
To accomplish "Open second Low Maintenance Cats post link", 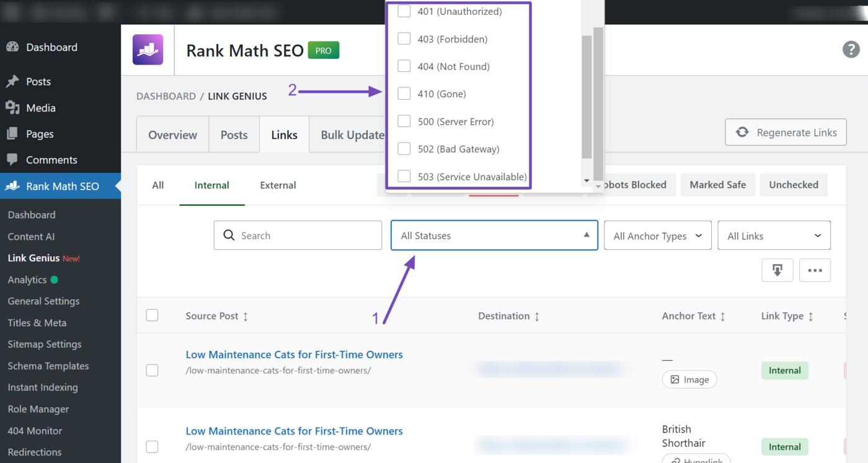I will point(294,431).
